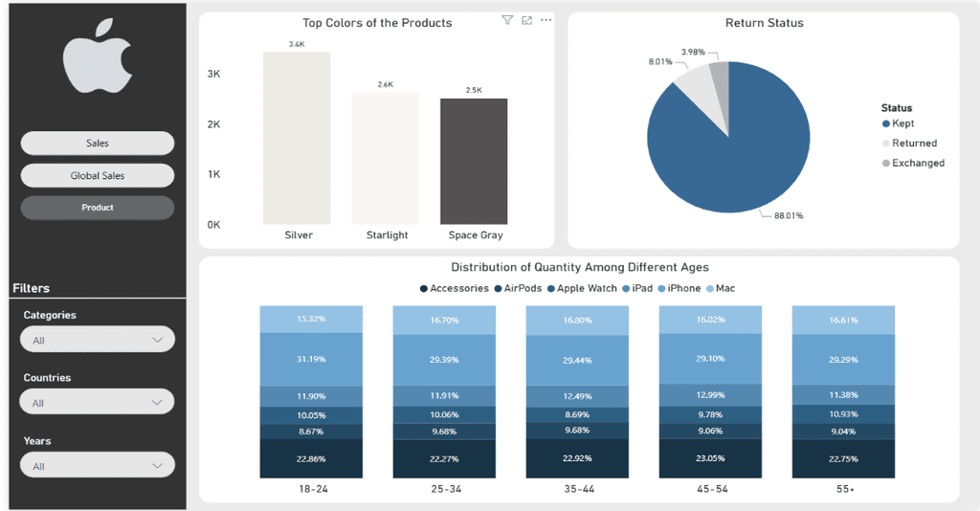Open focus mode icon on Top Colors chart
The image size is (980, 511).
[527, 20]
